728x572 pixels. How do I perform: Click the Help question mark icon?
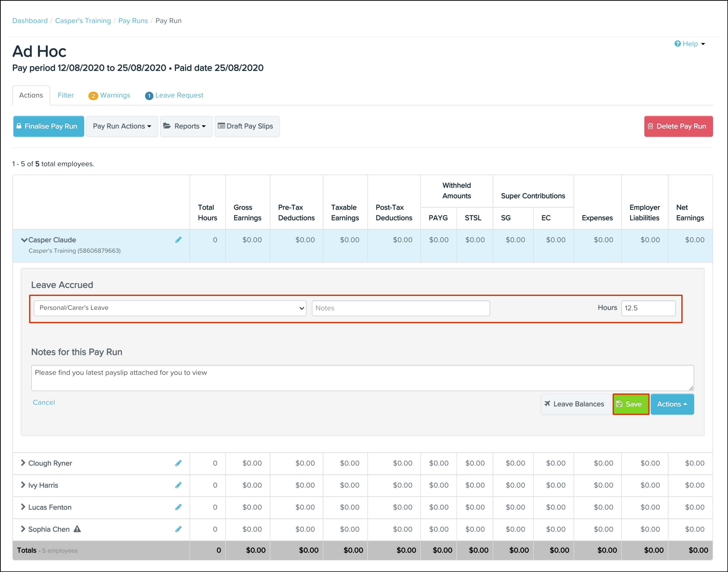point(677,44)
